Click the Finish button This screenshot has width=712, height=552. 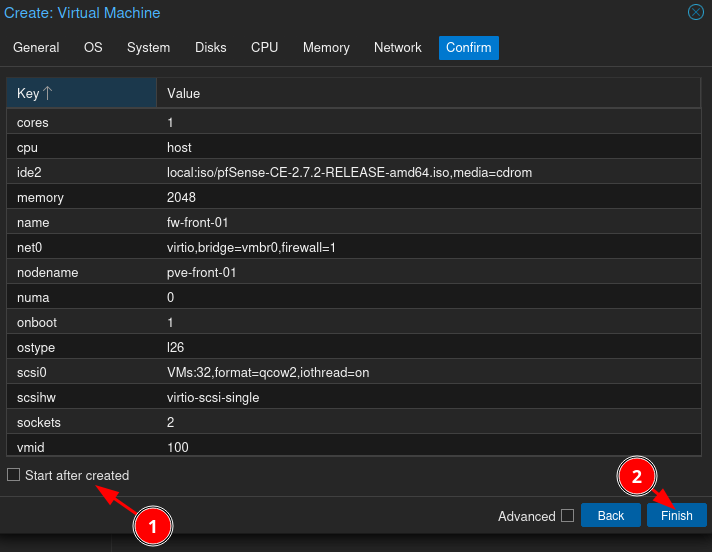pos(676,515)
